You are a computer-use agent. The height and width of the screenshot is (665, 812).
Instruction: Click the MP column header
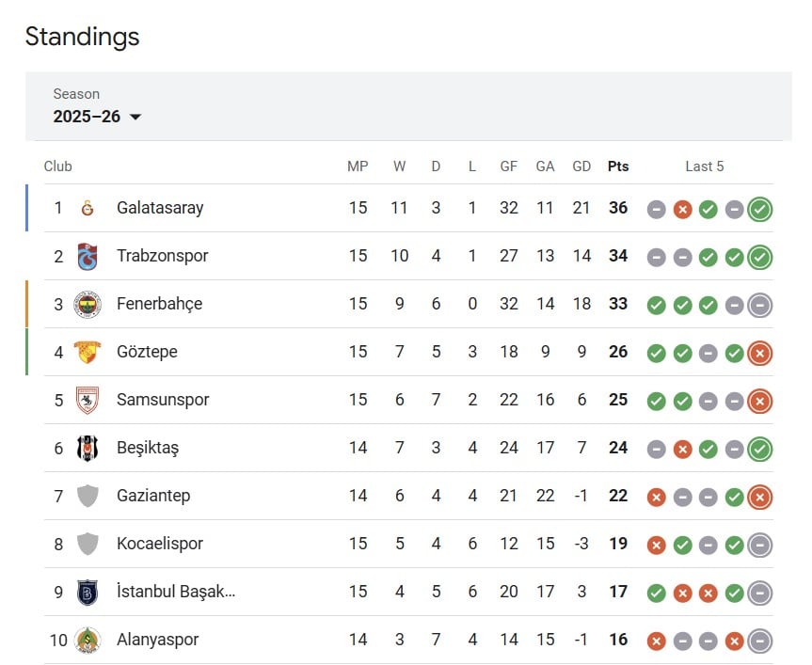358,166
